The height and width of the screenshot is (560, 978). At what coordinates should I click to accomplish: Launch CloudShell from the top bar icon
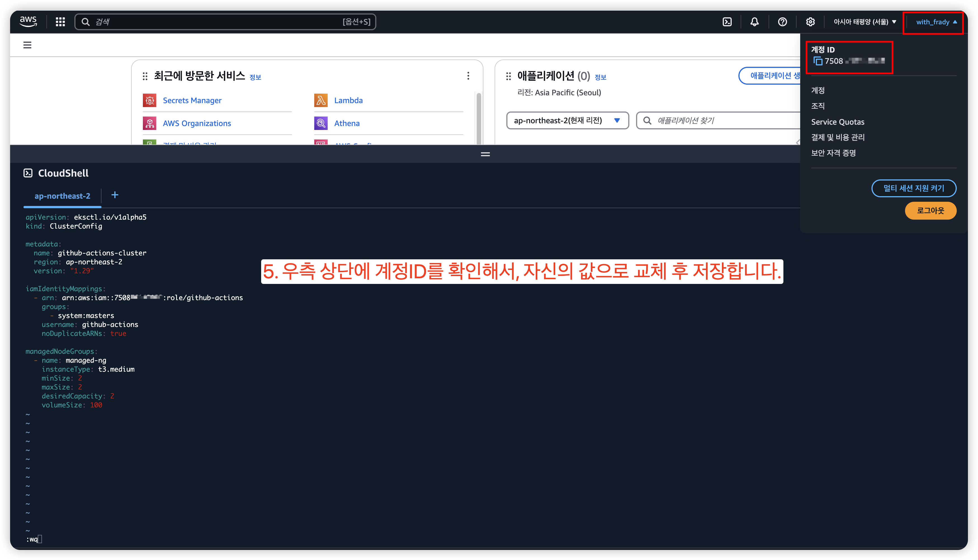coord(727,22)
